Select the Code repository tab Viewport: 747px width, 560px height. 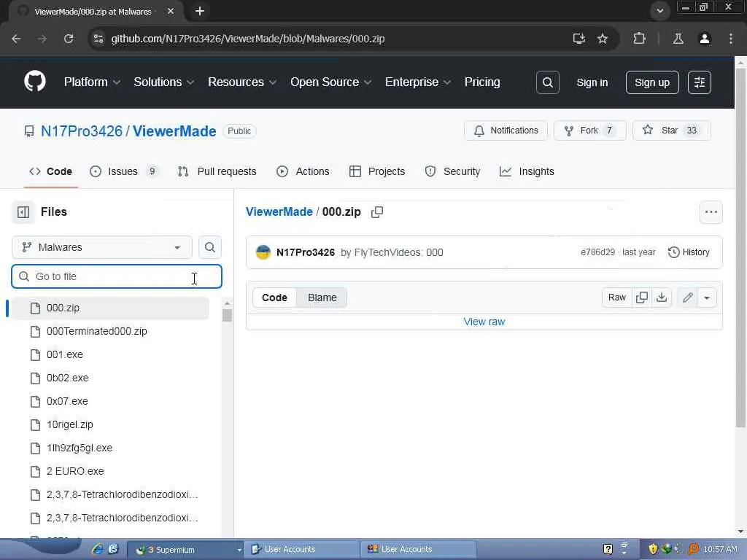pyautogui.click(x=50, y=171)
